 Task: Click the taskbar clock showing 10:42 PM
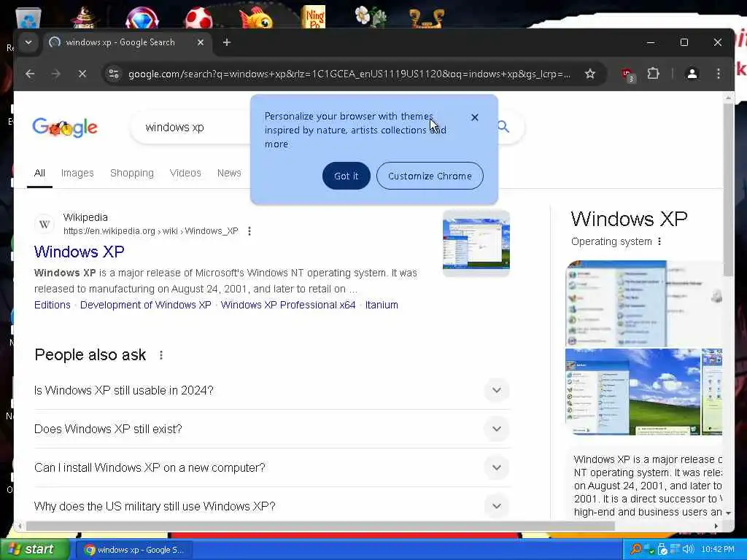(718, 549)
